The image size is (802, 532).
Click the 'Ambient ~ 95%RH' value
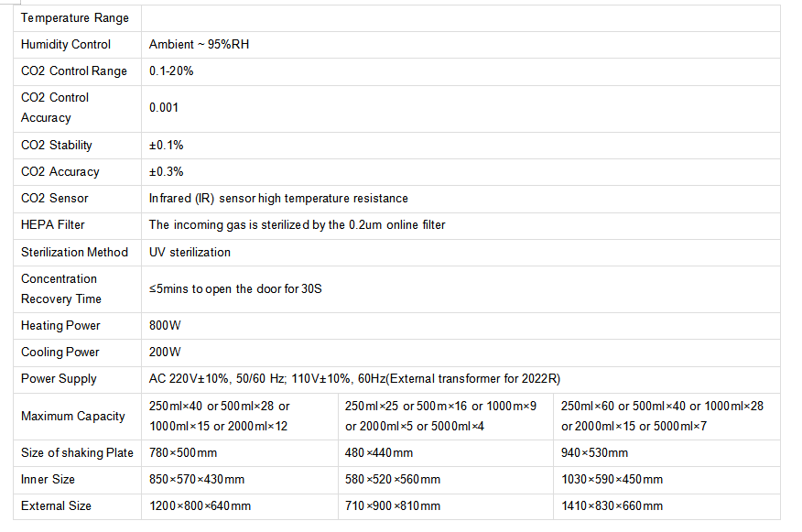pos(199,45)
